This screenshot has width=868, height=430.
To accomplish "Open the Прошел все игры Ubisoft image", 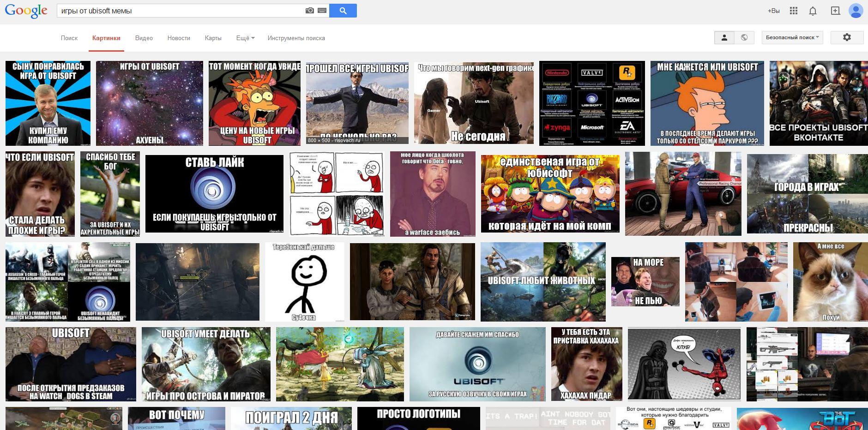I will 357,103.
